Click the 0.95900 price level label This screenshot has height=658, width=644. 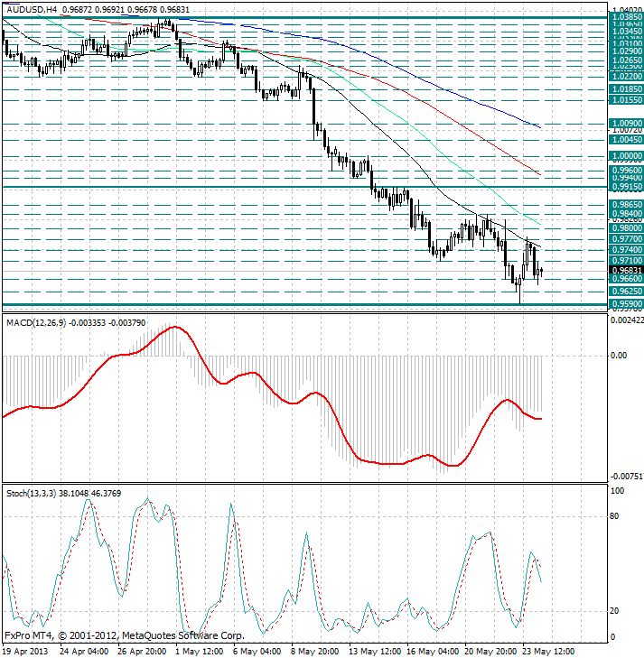coord(626,304)
